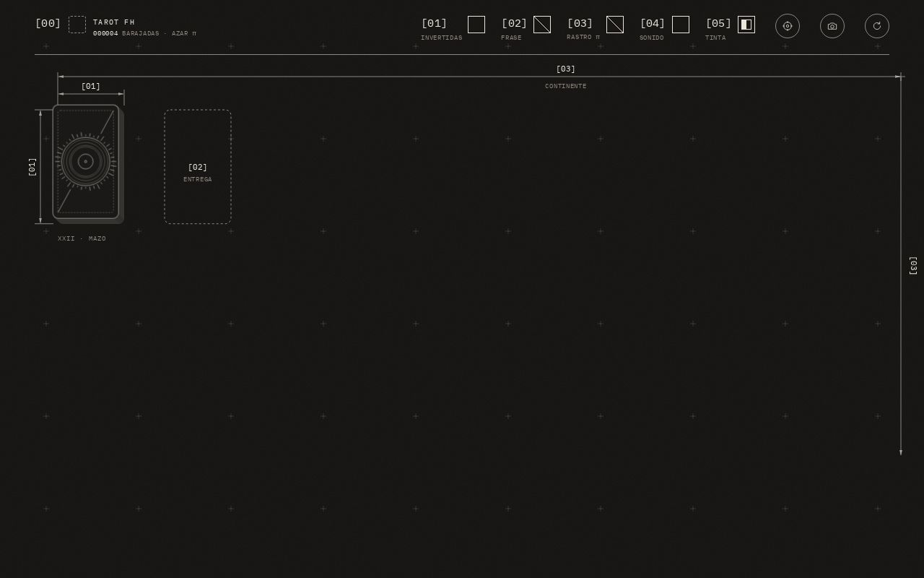924x578 pixels.
Task: Switch the Tinta half-filled toggle
Action: pos(746,25)
